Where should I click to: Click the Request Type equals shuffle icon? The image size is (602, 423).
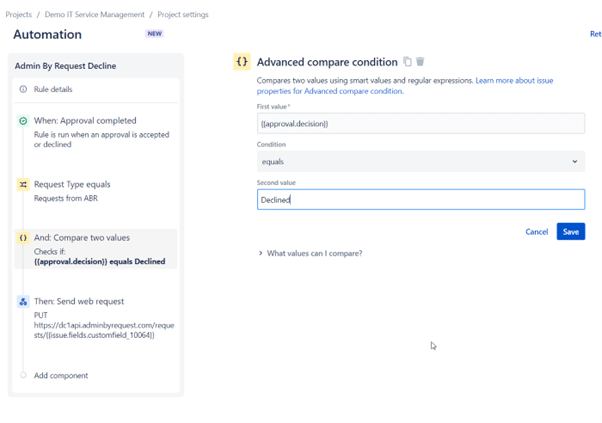(23, 185)
